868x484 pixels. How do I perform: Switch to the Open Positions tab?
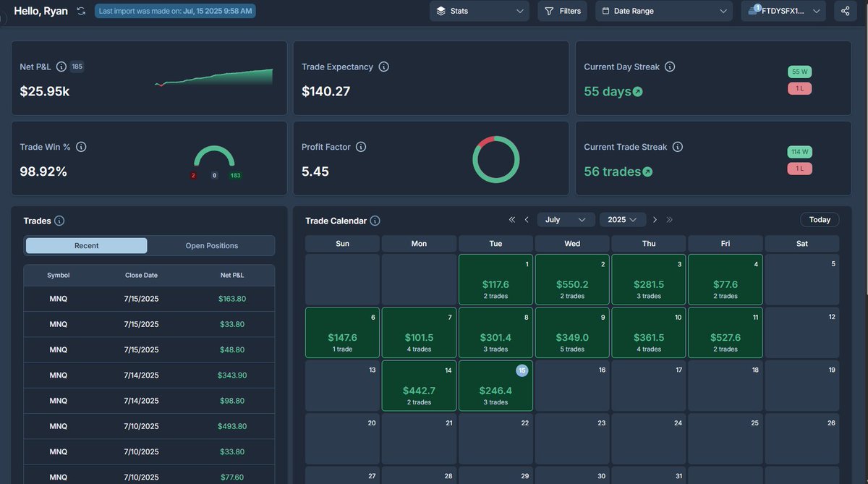tap(211, 246)
